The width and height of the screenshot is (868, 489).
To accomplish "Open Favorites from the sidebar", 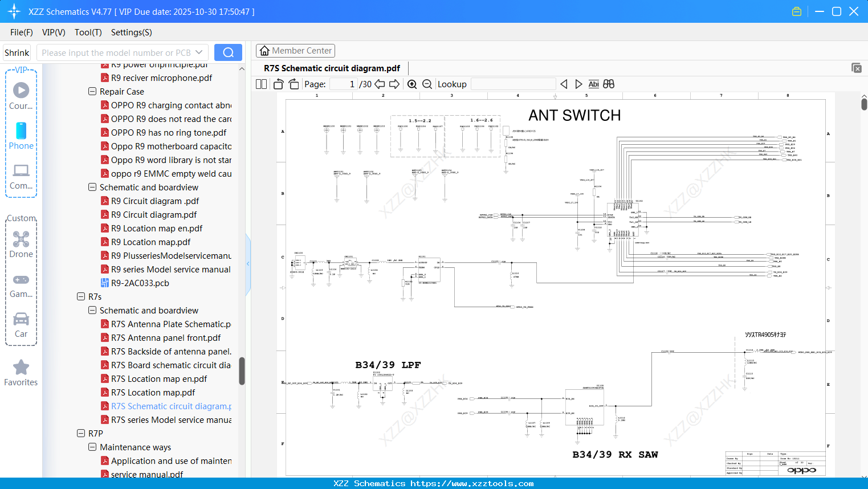I will pos(21,373).
